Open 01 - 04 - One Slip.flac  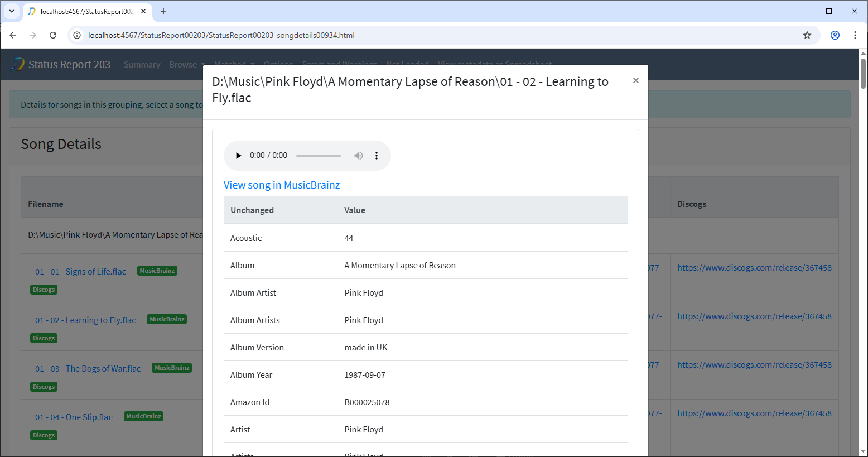click(x=74, y=417)
